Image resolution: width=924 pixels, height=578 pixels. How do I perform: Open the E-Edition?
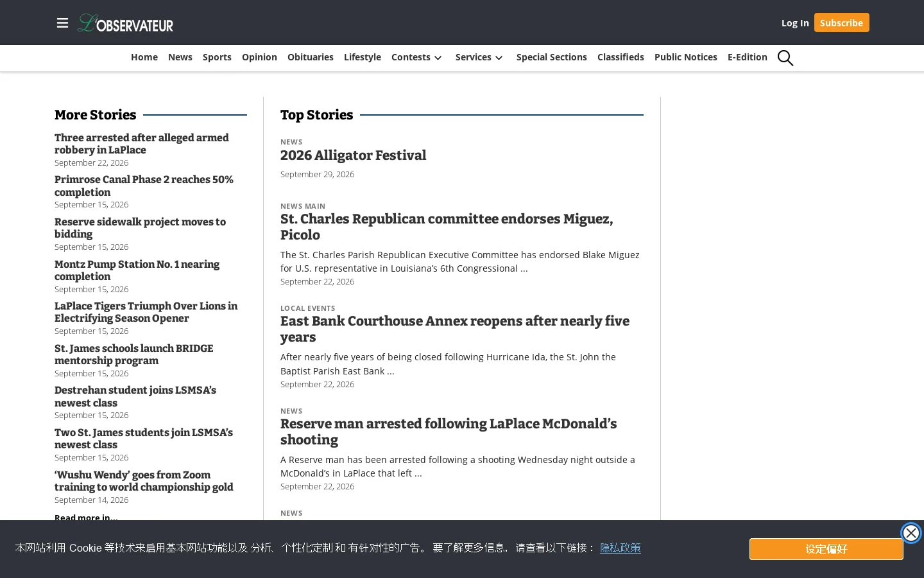tap(748, 57)
